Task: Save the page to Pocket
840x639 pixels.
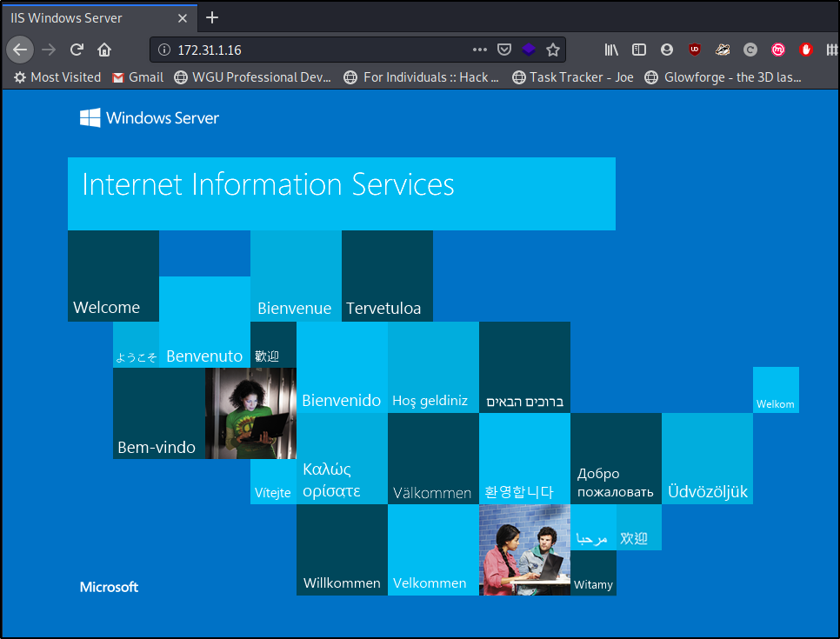Action: 504,50
